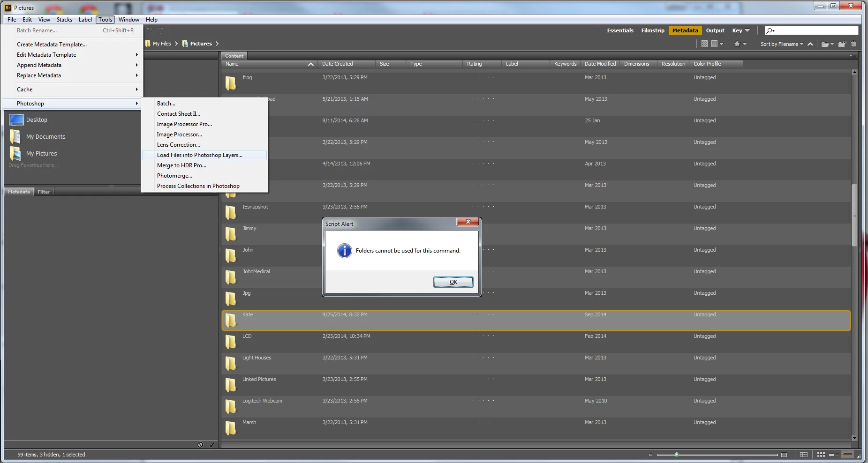
Task: Switch to the Filmstrip workspace
Action: (653, 30)
